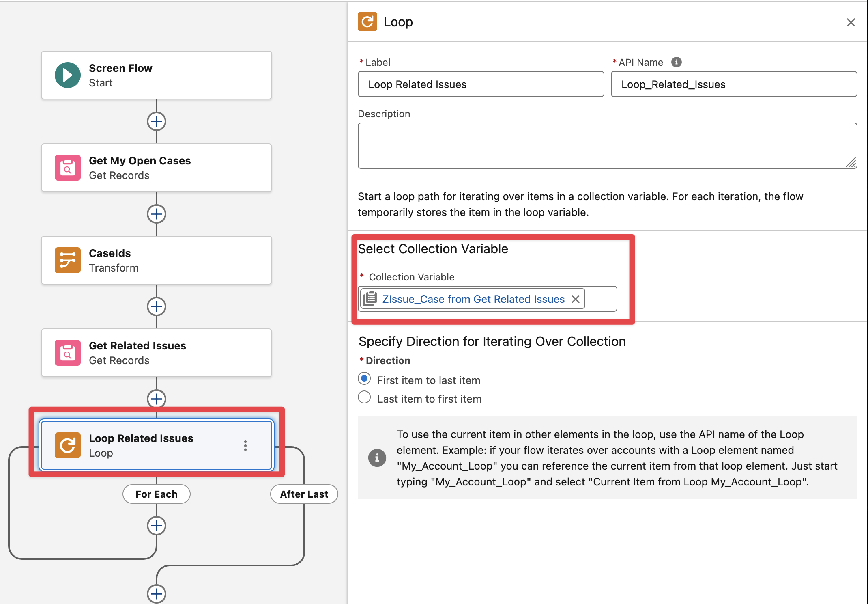Add element on the For Each path
The width and height of the screenshot is (868, 604).
[157, 526]
